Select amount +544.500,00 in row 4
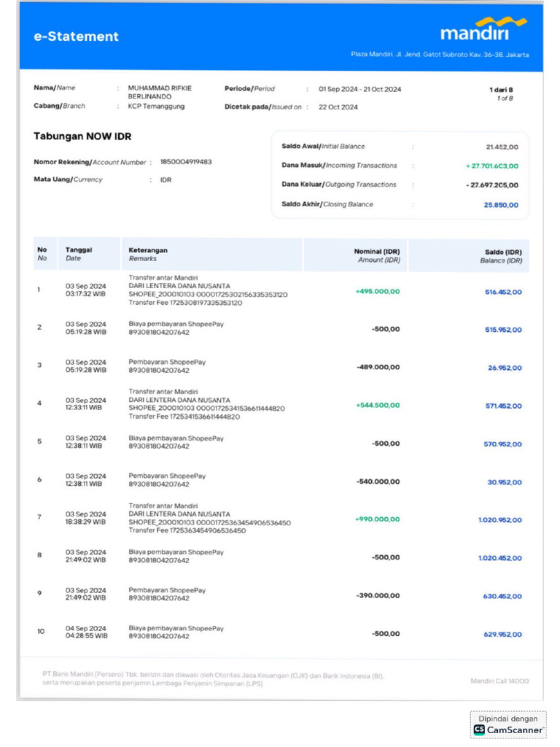 tap(378, 406)
